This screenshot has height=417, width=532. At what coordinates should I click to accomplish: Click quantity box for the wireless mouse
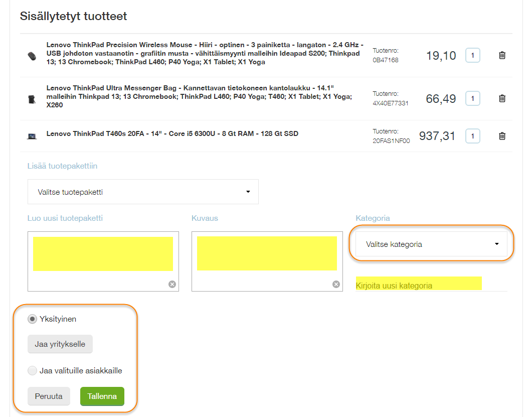click(472, 55)
